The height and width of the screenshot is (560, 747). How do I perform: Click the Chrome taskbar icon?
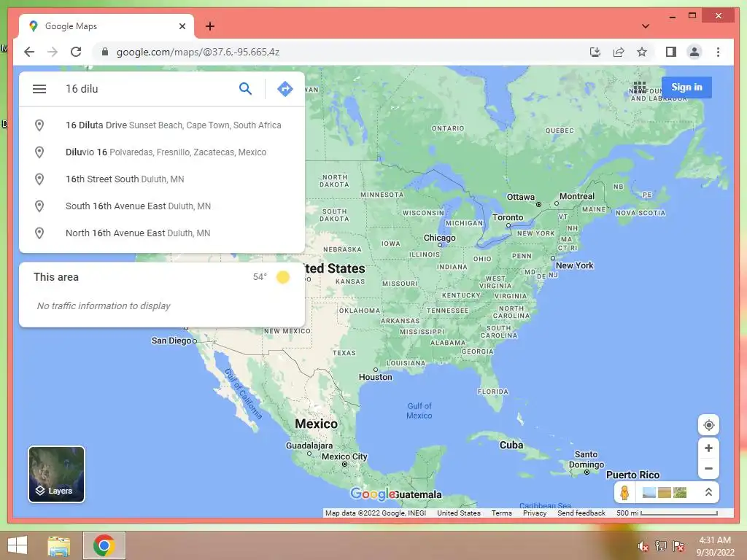104,545
